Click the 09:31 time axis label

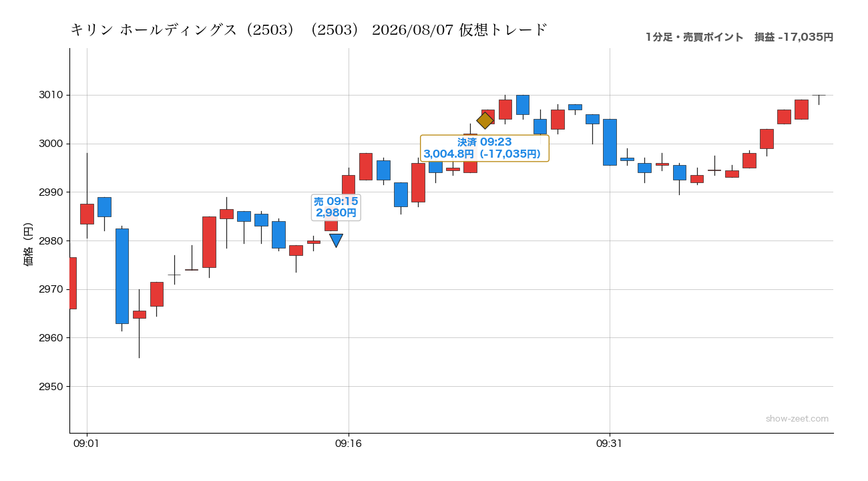point(610,442)
